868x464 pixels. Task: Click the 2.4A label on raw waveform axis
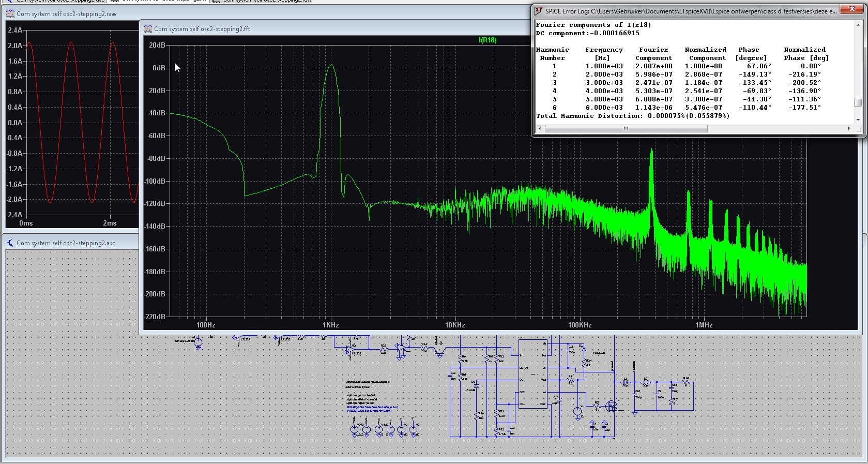tap(15, 30)
